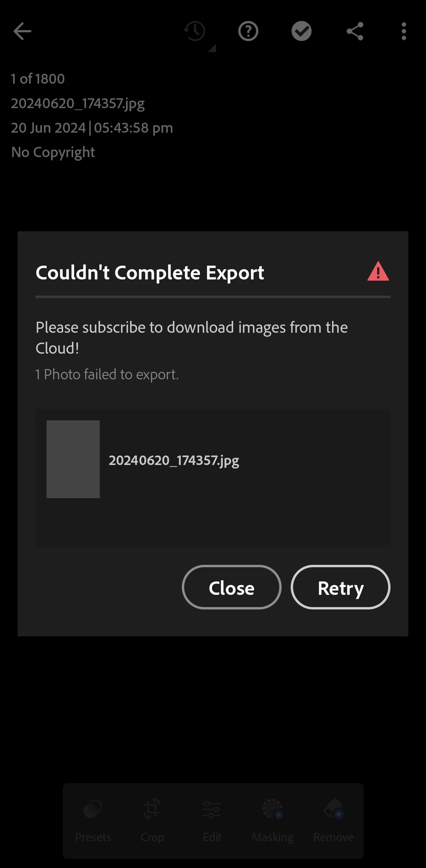Click the small triangle under the history icon
This screenshot has height=868, width=426.
pos(212,48)
